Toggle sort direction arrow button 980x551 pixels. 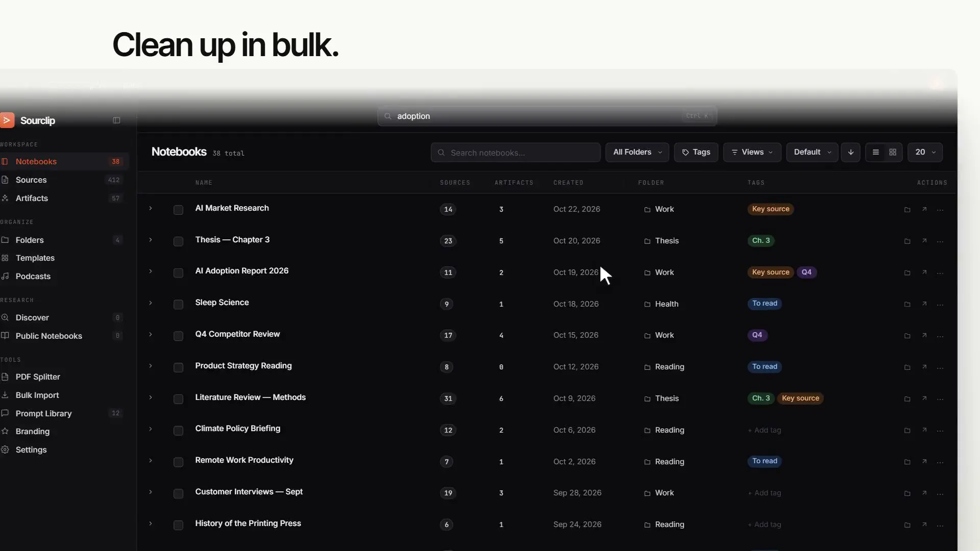[x=851, y=152]
